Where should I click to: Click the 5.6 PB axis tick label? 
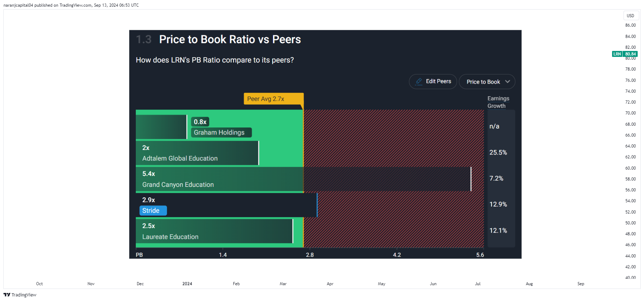coord(480,255)
